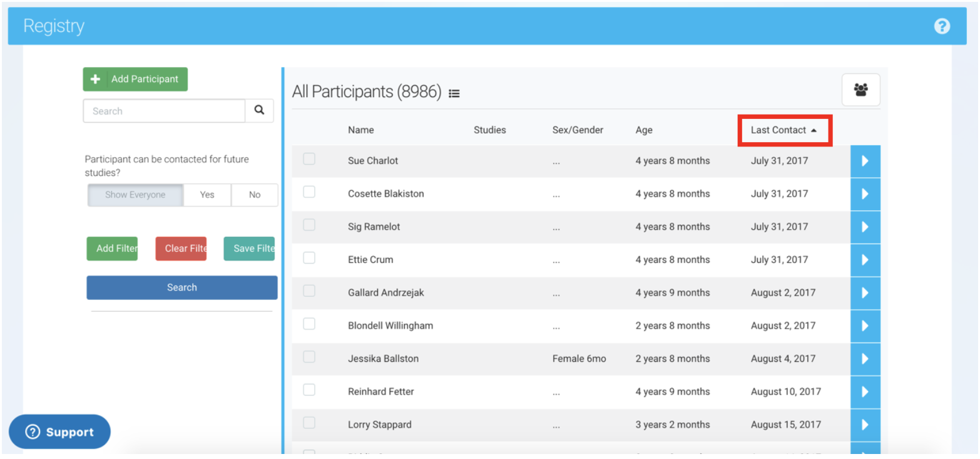Select Yes for future contact filter
This screenshot has width=980, height=459.
[207, 195]
